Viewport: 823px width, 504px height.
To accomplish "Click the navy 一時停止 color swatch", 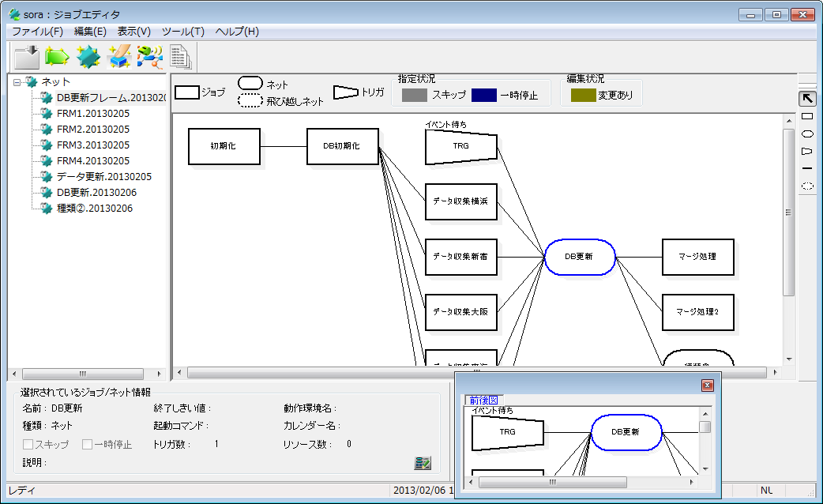I will pyautogui.click(x=484, y=95).
